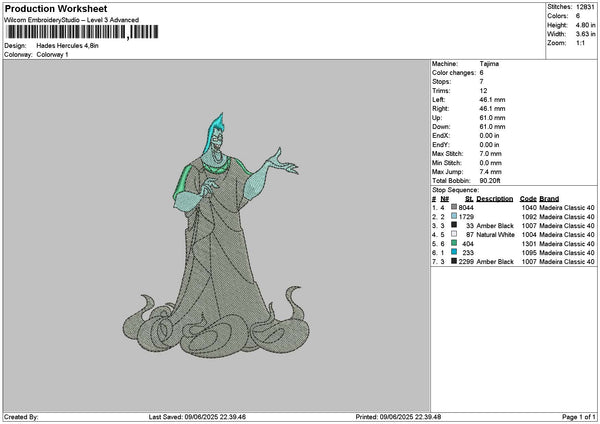The height and width of the screenshot is (424, 600).
Task: Click the 'Total Bobbin:' value 90.20ft
Action: click(x=490, y=181)
